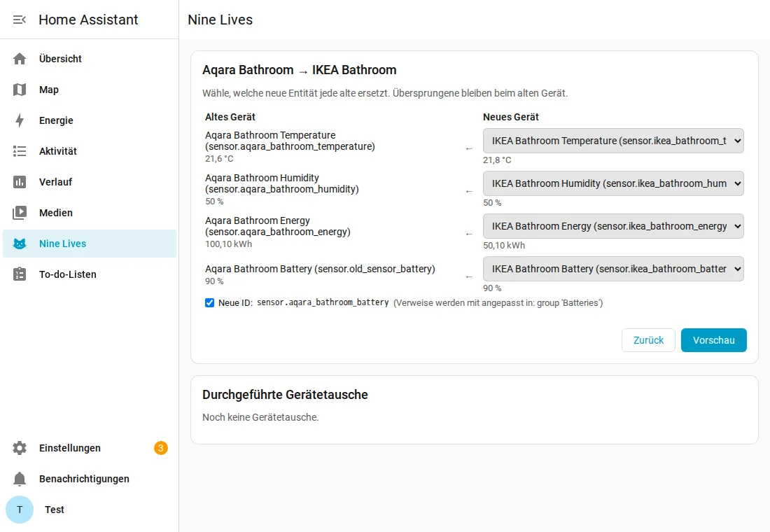The image size is (770, 532).
Task: Click the Aqara Bathroom Temperature entity label
Action: pos(290,141)
